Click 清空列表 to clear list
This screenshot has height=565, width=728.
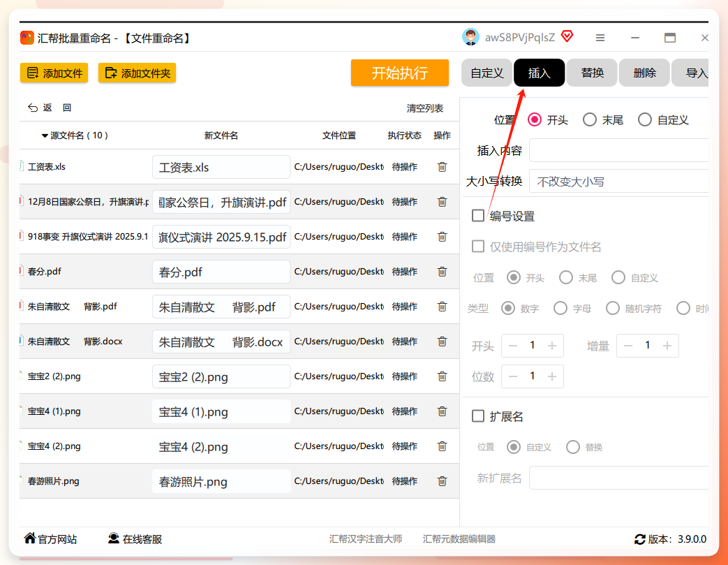coord(425,108)
